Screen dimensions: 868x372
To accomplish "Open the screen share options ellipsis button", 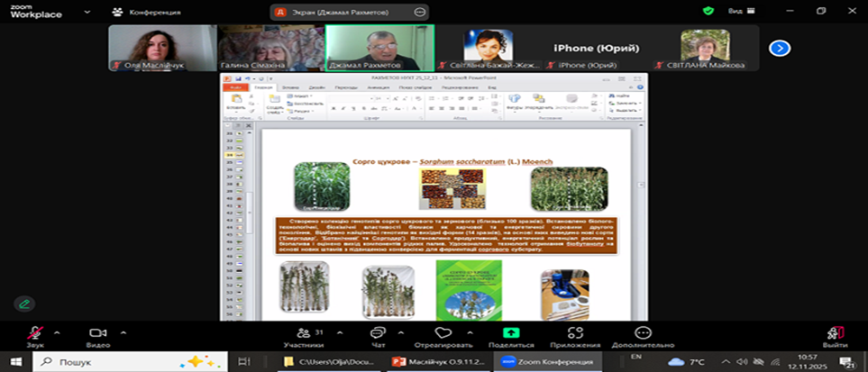I will pyautogui.click(x=420, y=12).
